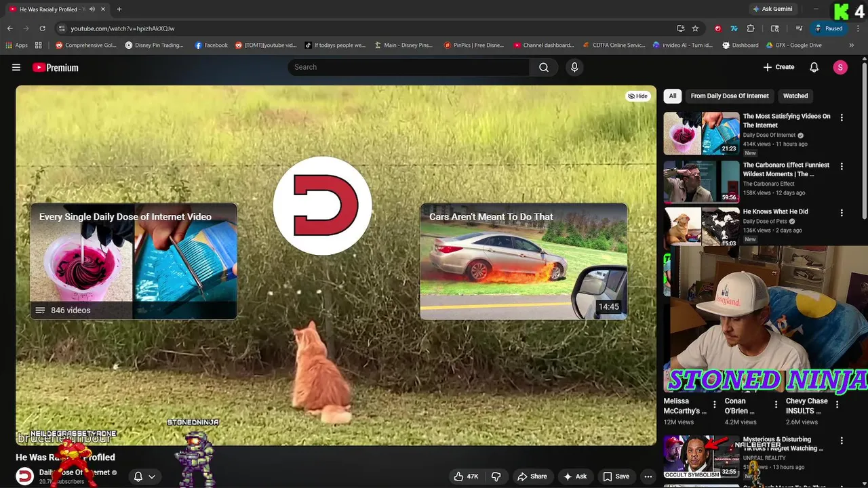This screenshot has height=488, width=868.
Task: Open Every Single Daily Dose playlist card
Action: click(134, 262)
